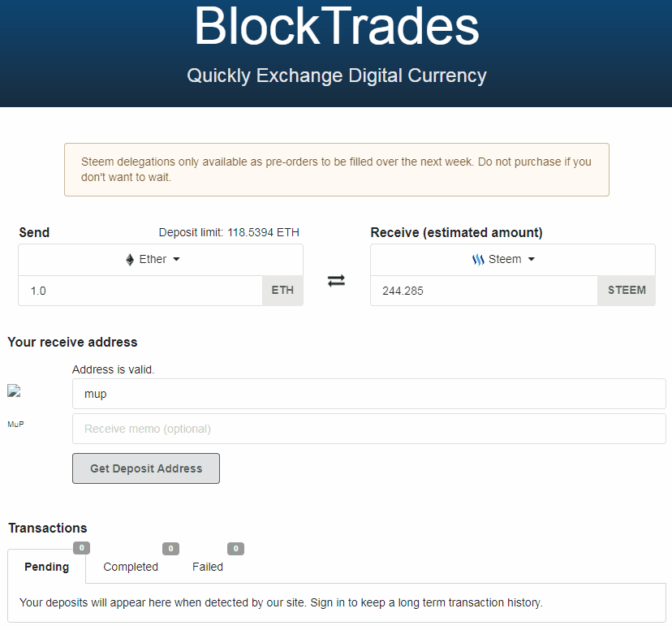Click the Completed tab count badge
The width and height of the screenshot is (672, 630).
pos(170,549)
